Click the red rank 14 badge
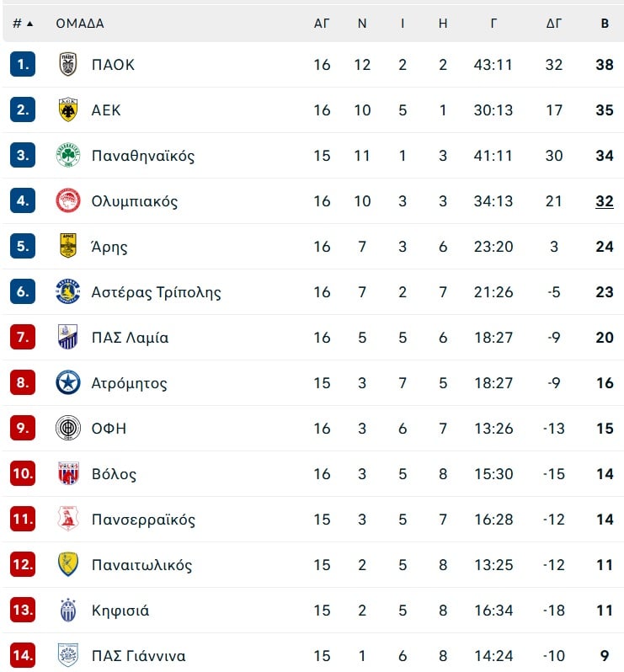The image size is (624, 672). coord(23,655)
